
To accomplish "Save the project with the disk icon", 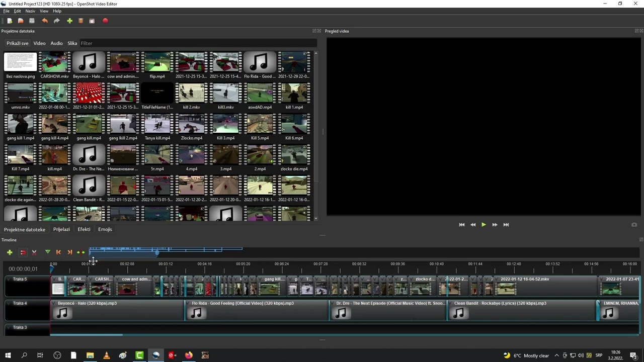I will (x=32, y=21).
